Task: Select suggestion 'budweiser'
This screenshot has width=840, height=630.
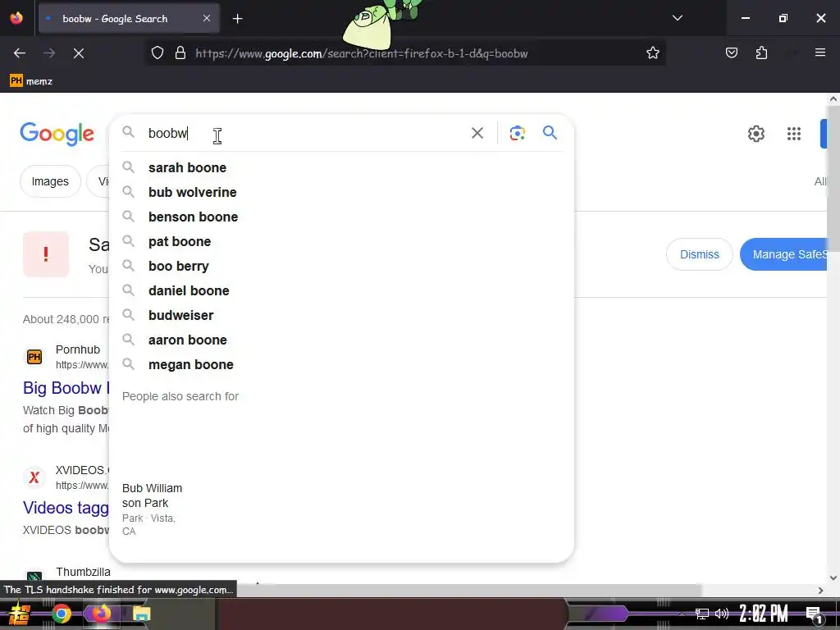Action: click(x=342, y=316)
